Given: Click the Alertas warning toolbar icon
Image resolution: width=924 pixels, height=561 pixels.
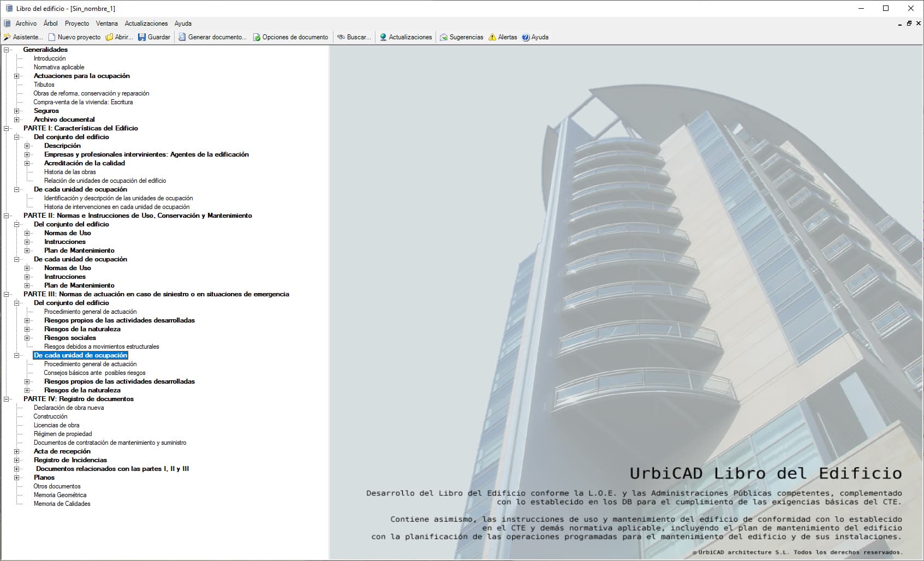Looking at the screenshot, I should coord(492,37).
